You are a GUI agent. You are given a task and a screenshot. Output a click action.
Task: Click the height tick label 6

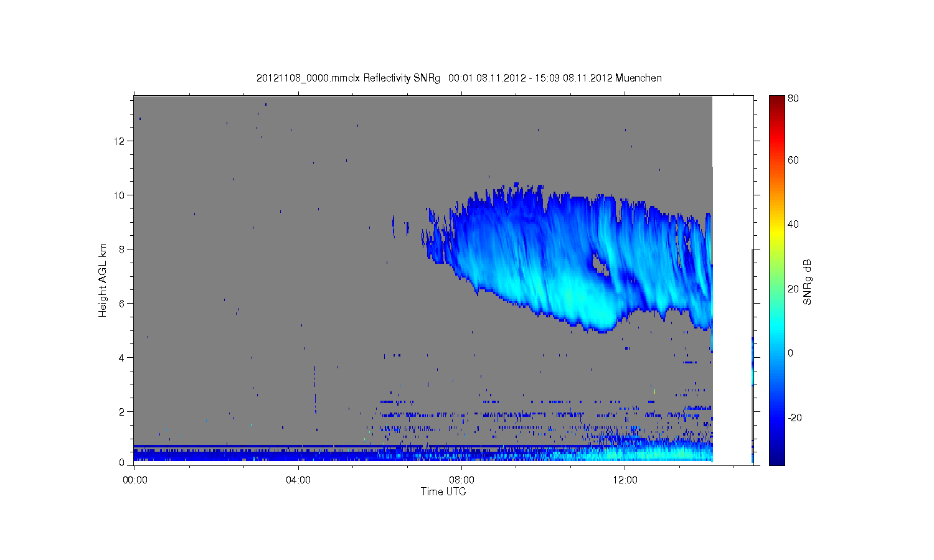(x=122, y=304)
